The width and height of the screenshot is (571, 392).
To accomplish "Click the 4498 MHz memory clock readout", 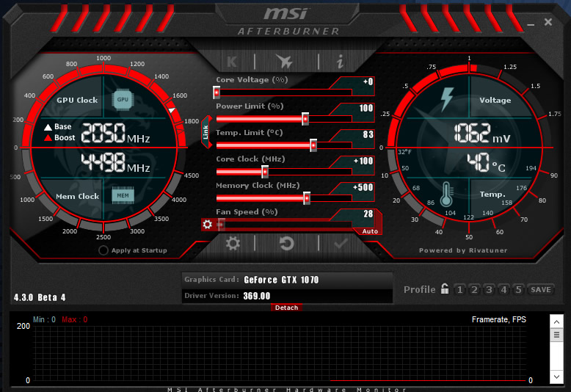I will pyautogui.click(x=115, y=163).
